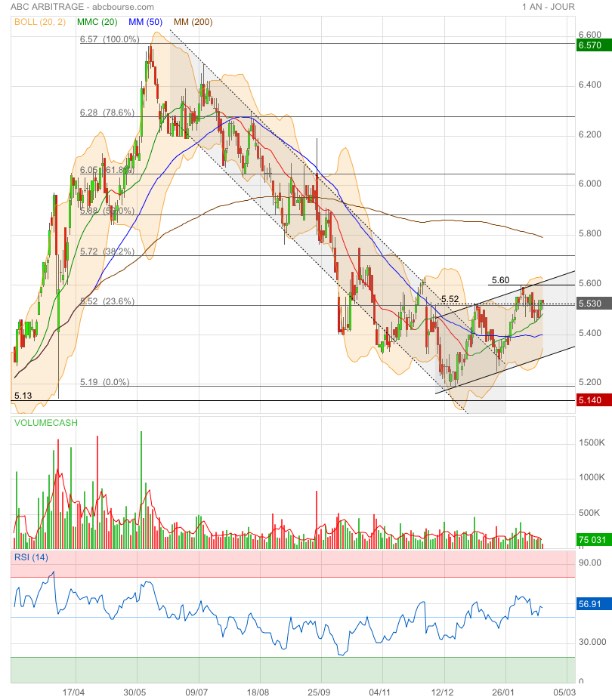Click the 12/12 date on the axis

pos(442,692)
